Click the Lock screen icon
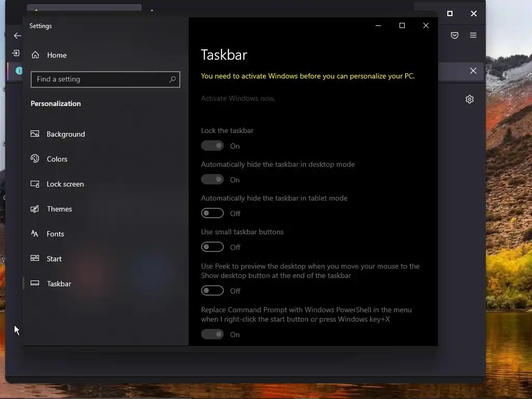This screenshot has height=399, width=532. point(35,184)
